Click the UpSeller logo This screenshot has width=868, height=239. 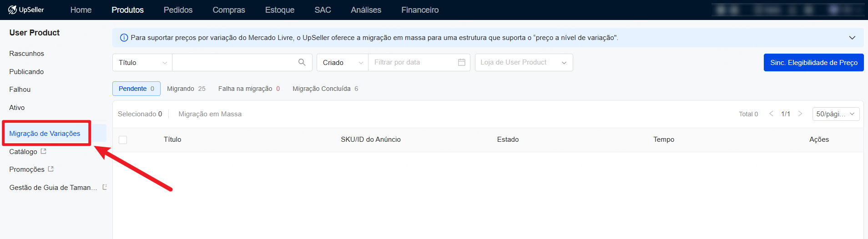(x=26, y=10)
